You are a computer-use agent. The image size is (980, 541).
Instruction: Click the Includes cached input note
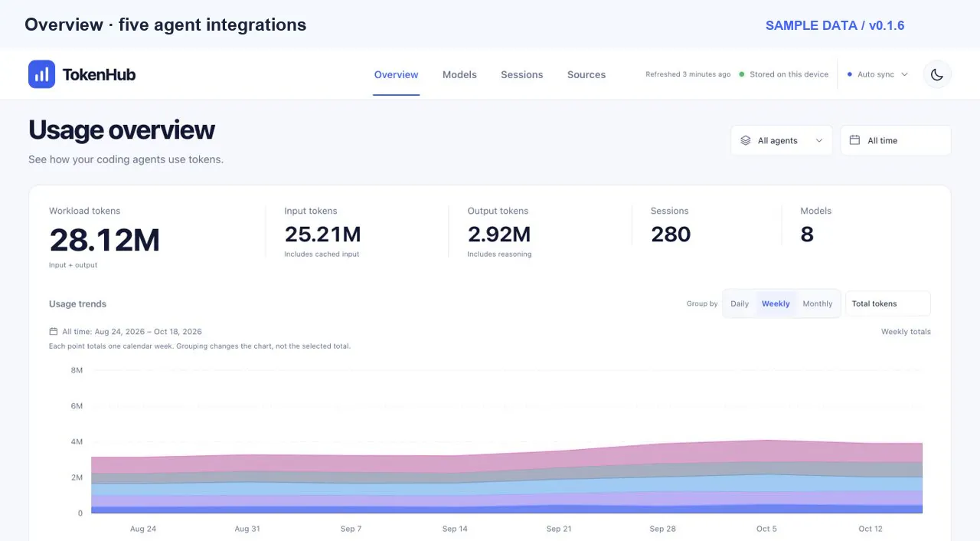point(322,254)
